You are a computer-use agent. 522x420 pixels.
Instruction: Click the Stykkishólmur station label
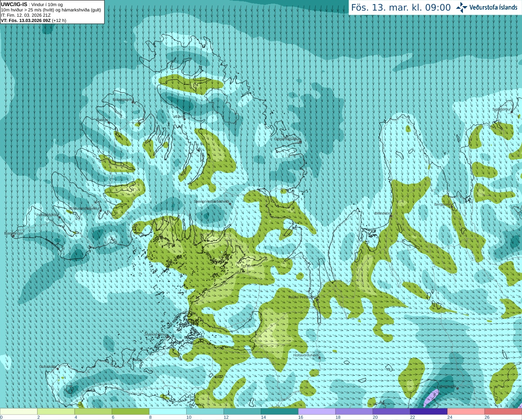click(x=156, y=334)
